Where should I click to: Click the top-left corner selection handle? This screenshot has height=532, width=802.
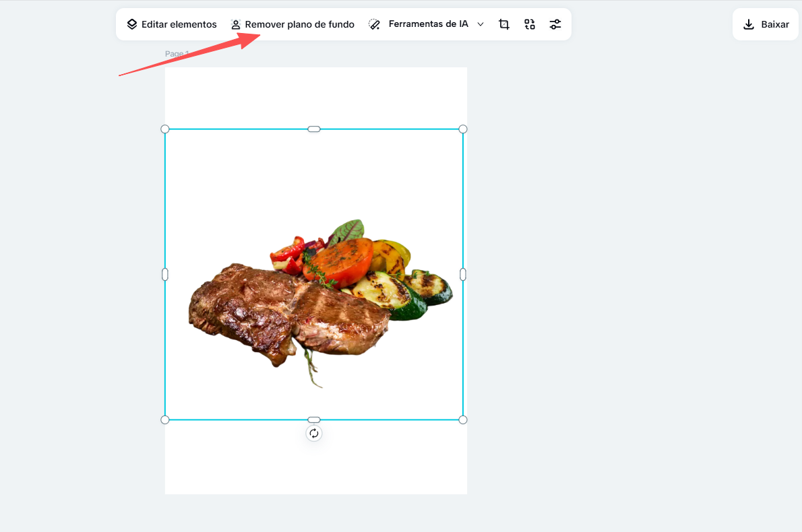[x=165, y=129]
